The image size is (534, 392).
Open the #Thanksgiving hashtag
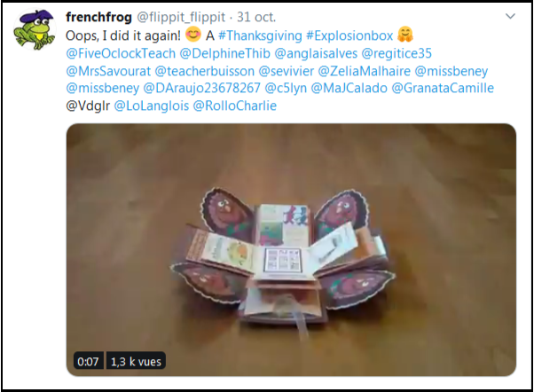tap(260, 35)
